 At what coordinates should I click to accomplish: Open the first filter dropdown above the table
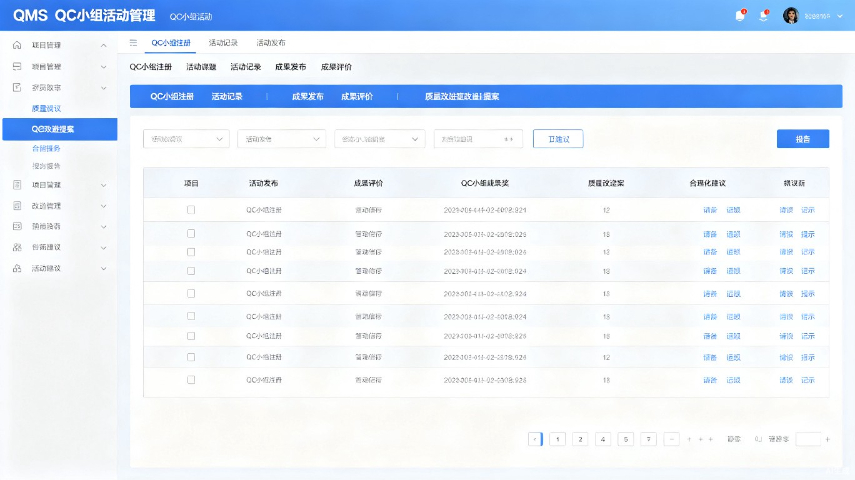(186, 139)
